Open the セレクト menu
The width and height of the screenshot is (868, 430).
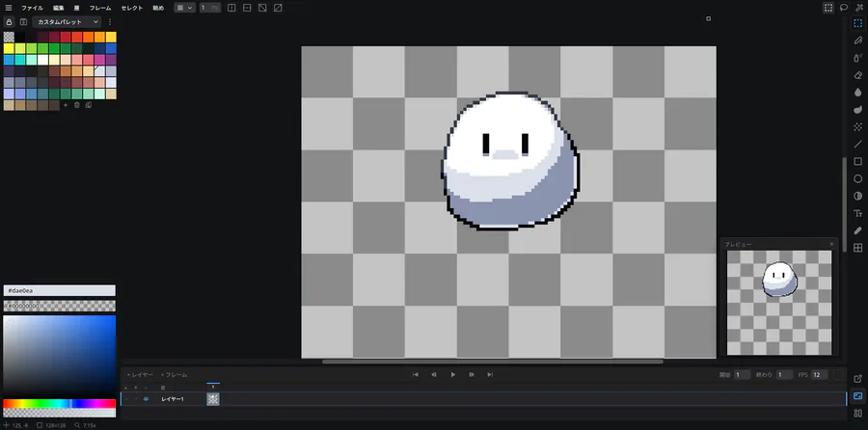tap(132, 8)
